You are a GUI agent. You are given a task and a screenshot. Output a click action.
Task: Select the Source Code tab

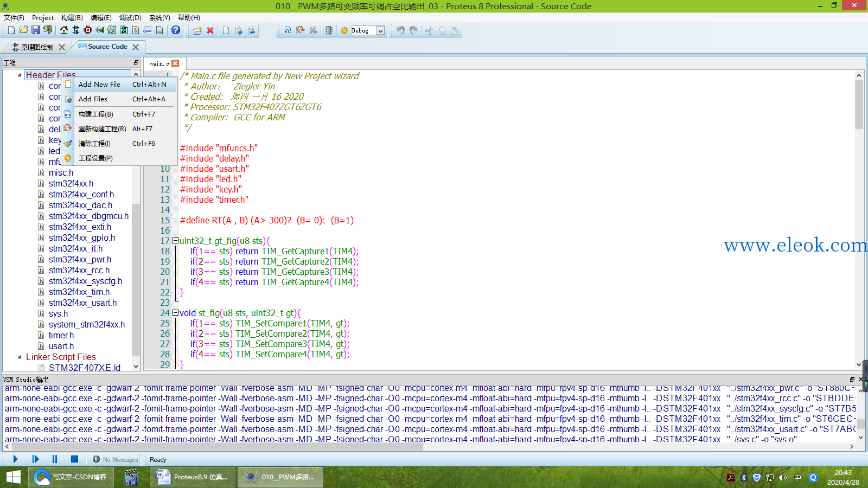click(107, 47)
